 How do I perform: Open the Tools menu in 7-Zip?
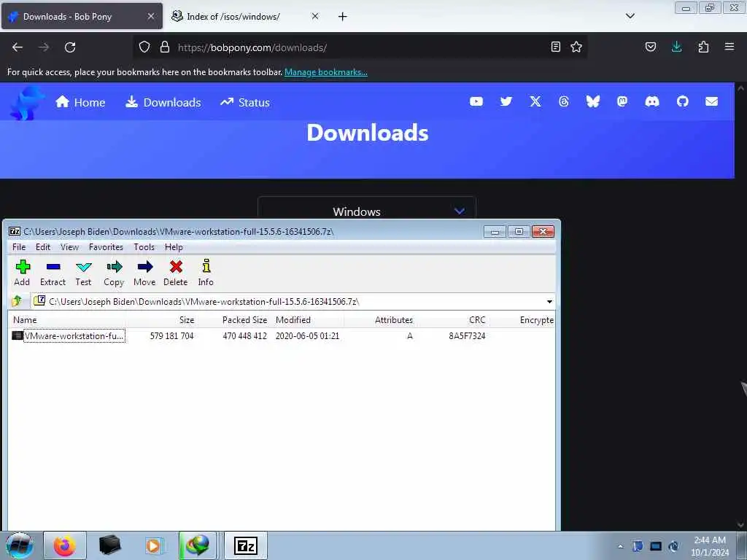(x=144, y=246)
